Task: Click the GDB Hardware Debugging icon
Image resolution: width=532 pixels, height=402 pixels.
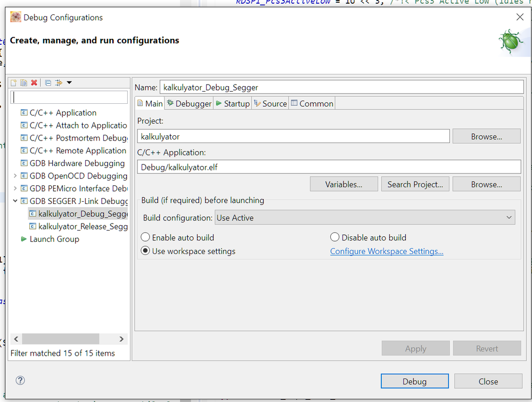Action: (23, 163)
